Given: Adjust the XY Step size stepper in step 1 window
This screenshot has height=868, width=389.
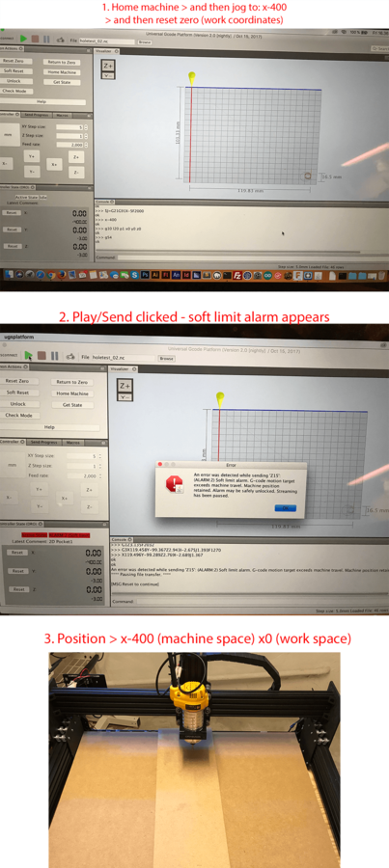Looking at the screenshot, I should coord(86,127).
